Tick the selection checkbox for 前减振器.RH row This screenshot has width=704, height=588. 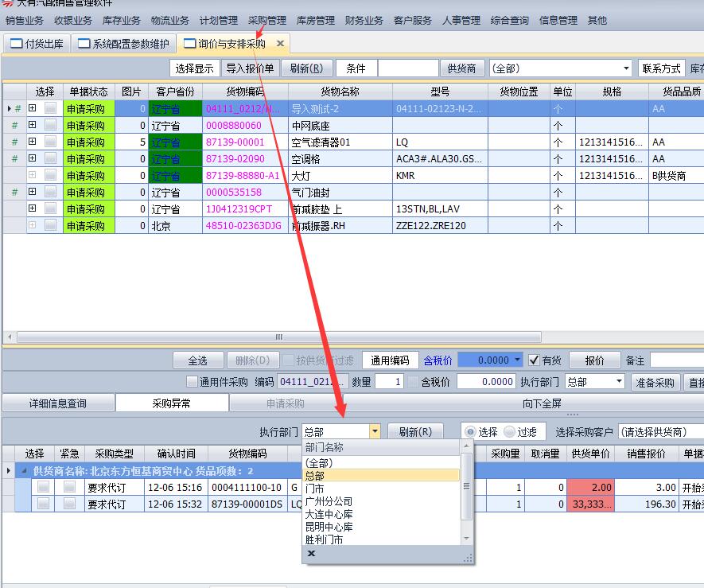tap(50, 225)
